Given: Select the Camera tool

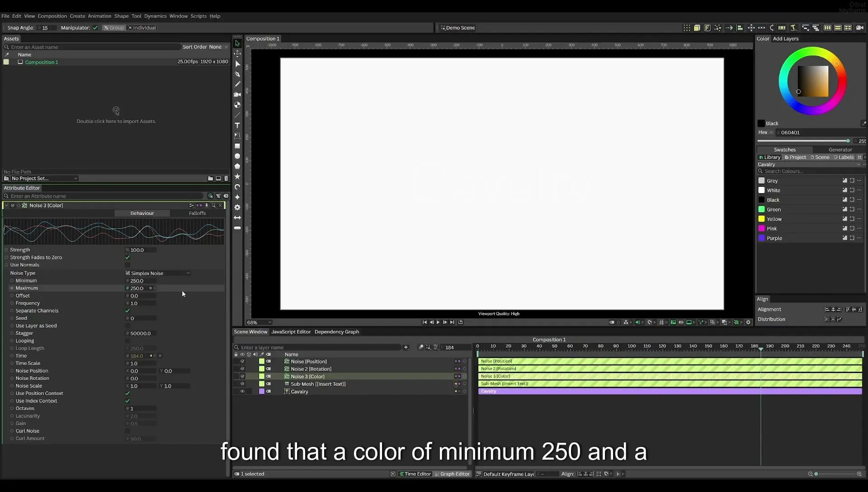Looking at the screenshot, I should tap(237, 95).
